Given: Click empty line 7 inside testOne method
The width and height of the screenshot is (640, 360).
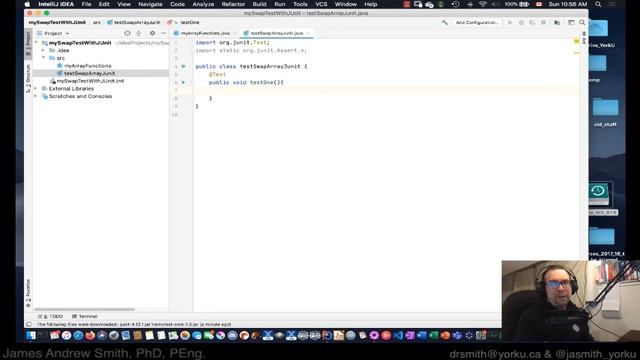Looking at the screenshot, I should coord(386,90).
